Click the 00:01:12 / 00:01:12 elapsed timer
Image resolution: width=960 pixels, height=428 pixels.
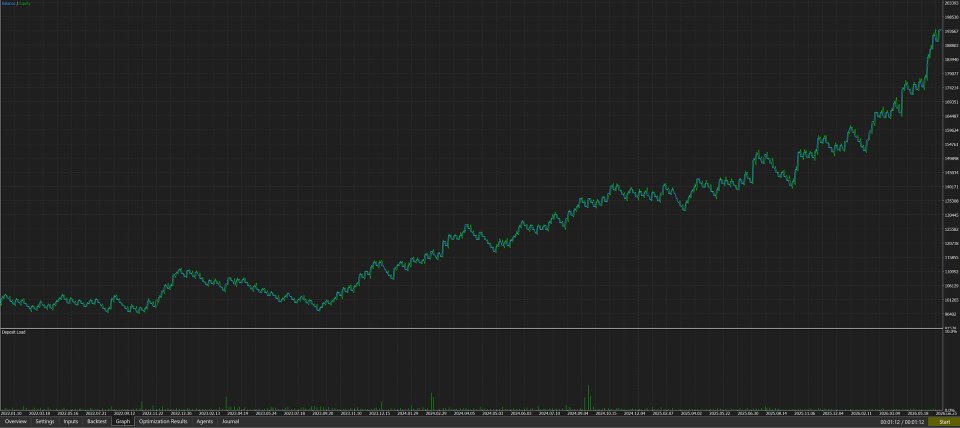(x=902, y=422)
